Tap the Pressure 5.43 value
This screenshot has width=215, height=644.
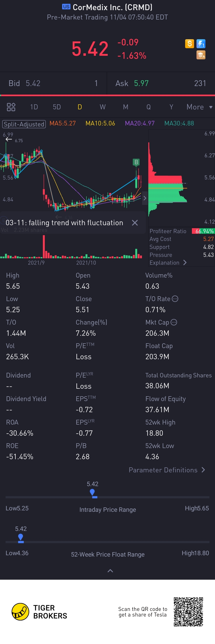[208, 255]
